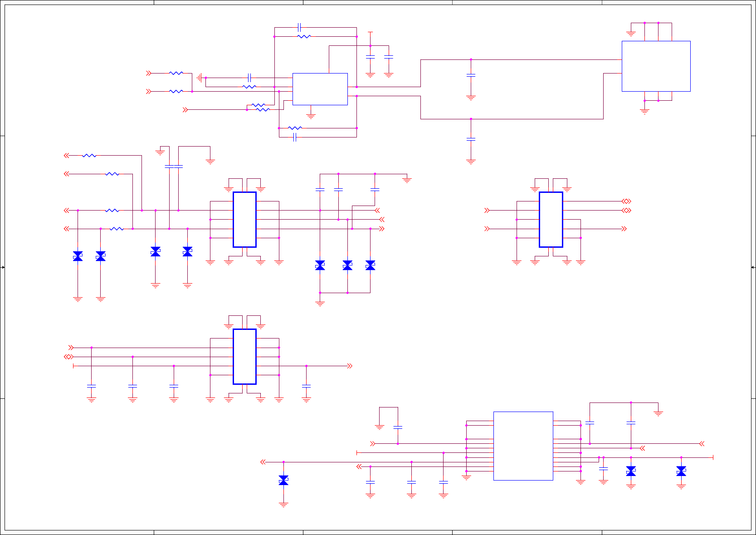Image resolution: width=756 pixels, height=535 pixels.
Task: Select resistor just below the top feedback capacitor
Action: pyautogui.click(x=304, y=36)
